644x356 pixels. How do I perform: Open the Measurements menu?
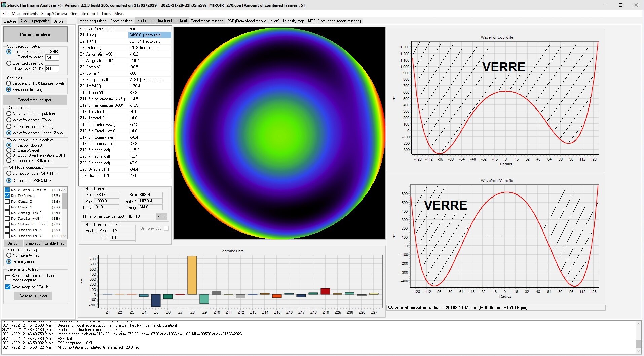pyautogui.click(x=25, y=14)
